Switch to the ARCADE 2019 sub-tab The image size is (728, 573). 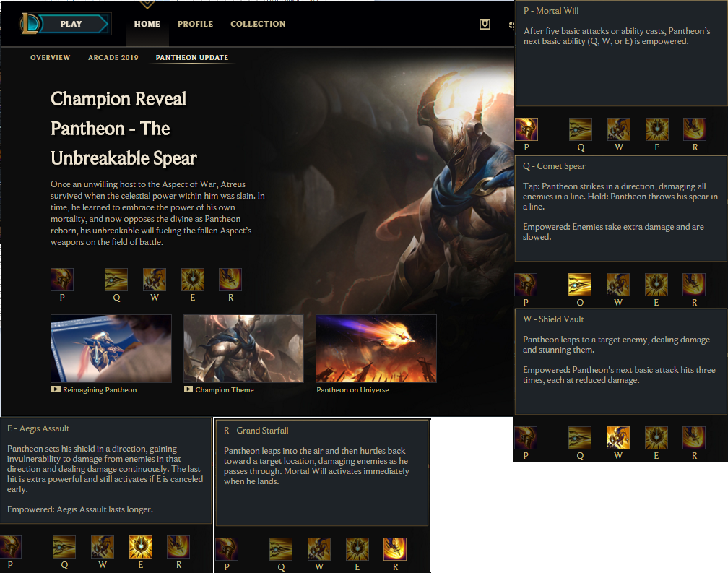click(x=113, y=58)
